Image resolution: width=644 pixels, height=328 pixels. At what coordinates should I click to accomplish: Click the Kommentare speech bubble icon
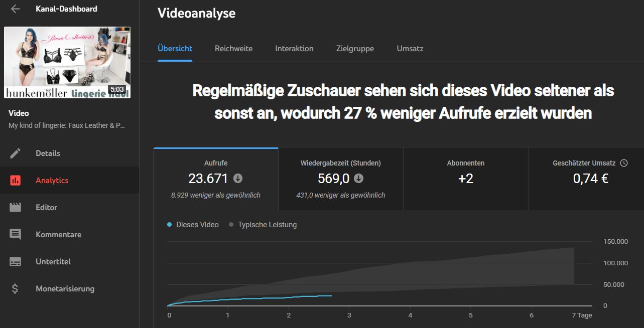click(16, 235)
